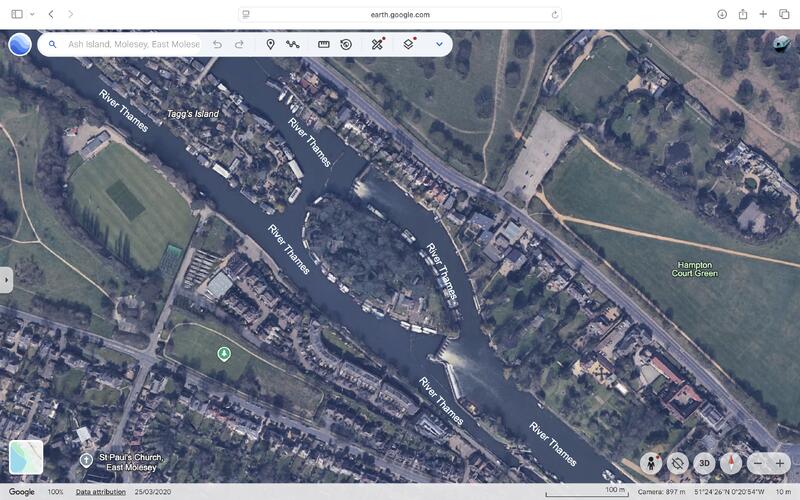This screenshot has height=500, width=800.
Task: Click the Add placemark pin icon
Action: (270, 44)
